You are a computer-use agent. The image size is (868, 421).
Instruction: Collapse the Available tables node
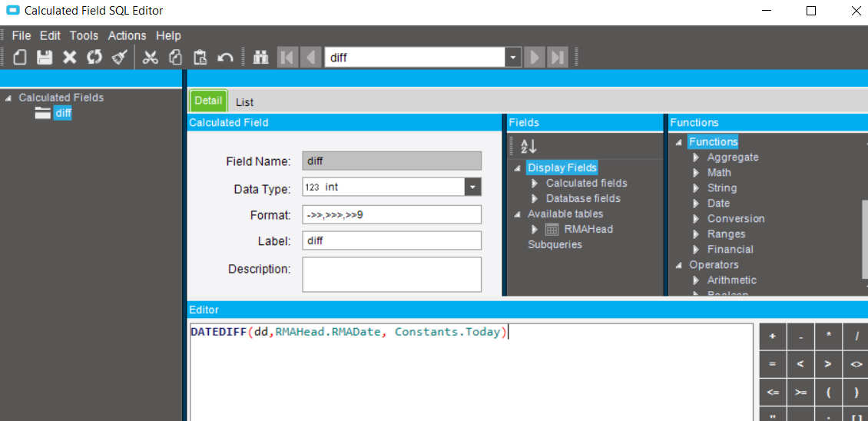click(x=518, y=214)
